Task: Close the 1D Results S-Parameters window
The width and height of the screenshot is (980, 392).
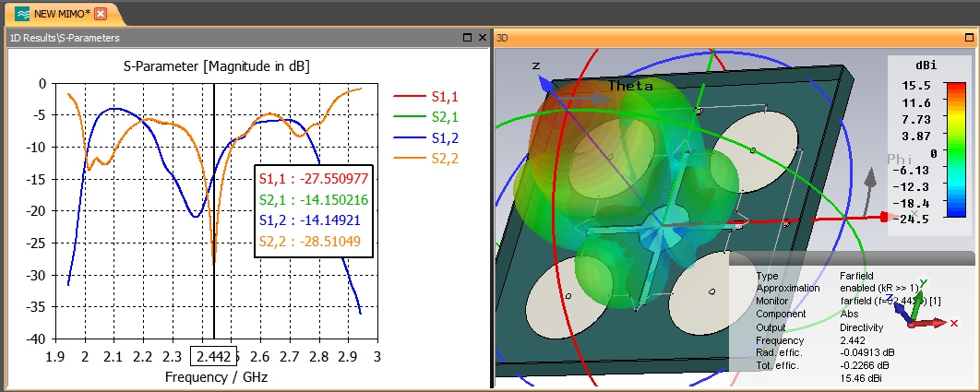Action: 483,38
